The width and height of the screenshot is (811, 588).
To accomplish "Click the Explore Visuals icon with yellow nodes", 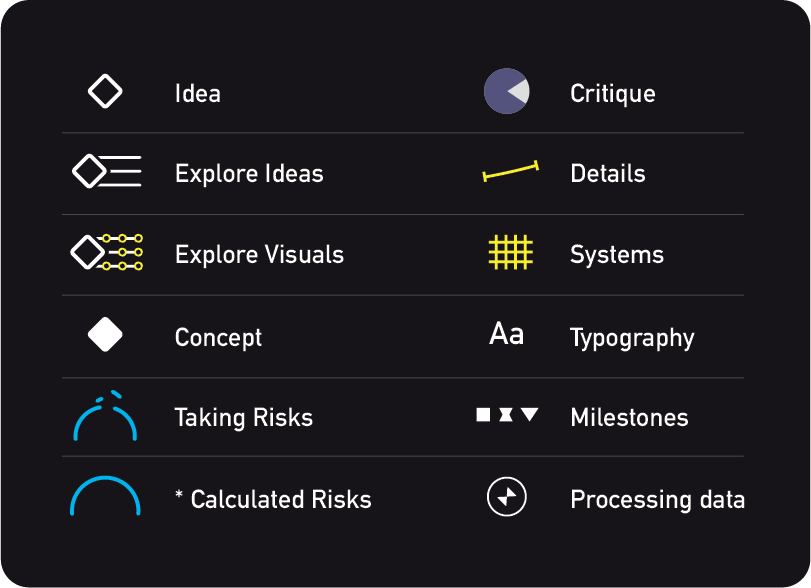I will pos(107,252).
